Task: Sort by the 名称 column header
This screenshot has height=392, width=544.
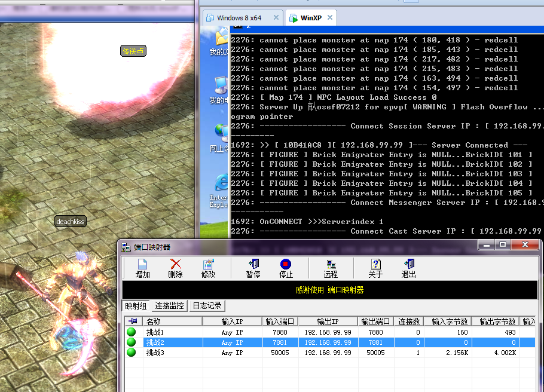Action: coord(172,321)
